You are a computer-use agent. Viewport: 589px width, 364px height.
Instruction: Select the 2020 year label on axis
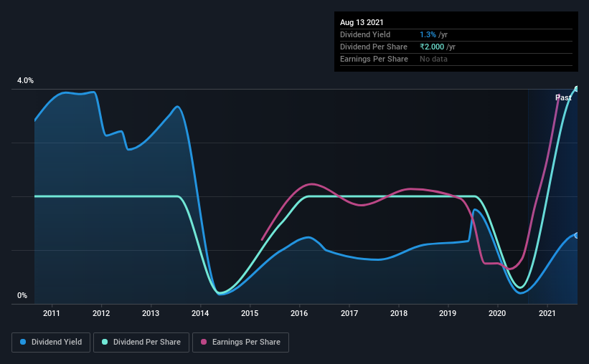[x=497, y=313]
